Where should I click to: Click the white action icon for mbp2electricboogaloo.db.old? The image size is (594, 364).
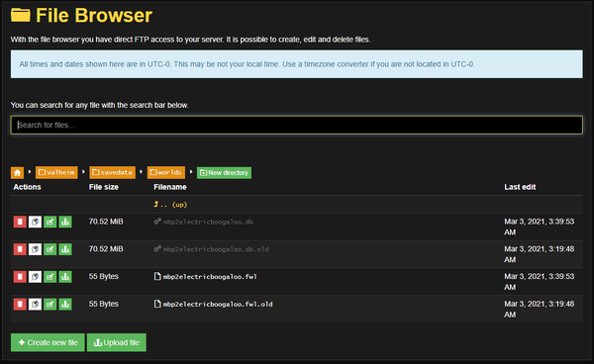[35, 249]
